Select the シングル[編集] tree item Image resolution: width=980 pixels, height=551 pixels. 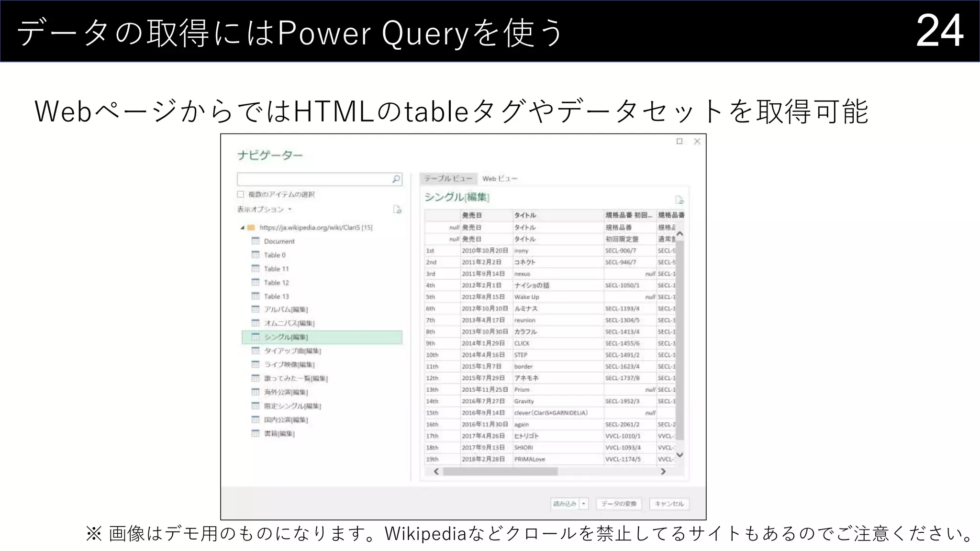tap(322, 337)
